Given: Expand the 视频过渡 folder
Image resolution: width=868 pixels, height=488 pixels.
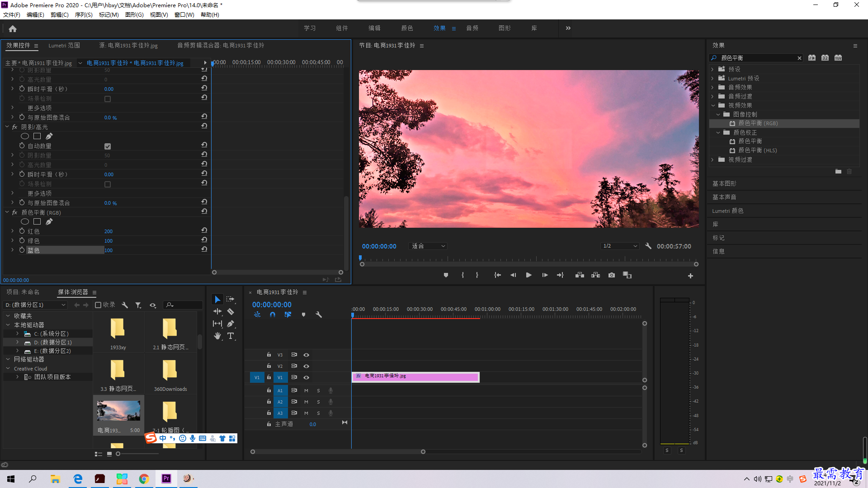Looking at the screenshot, I should (x=712, y=160).
